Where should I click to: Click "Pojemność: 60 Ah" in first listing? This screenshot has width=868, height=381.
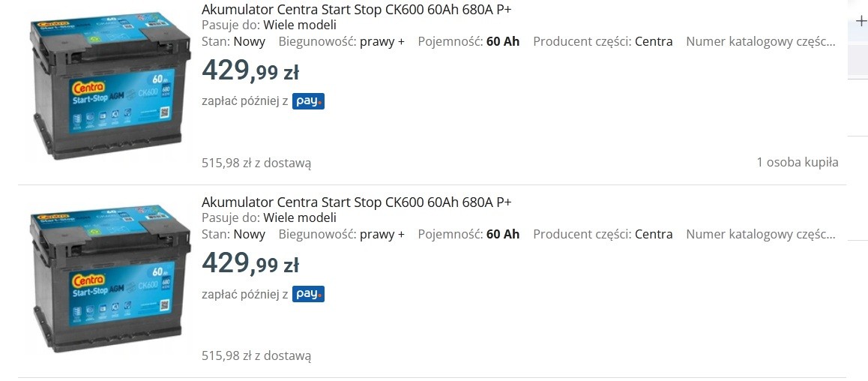coord(468,42)
